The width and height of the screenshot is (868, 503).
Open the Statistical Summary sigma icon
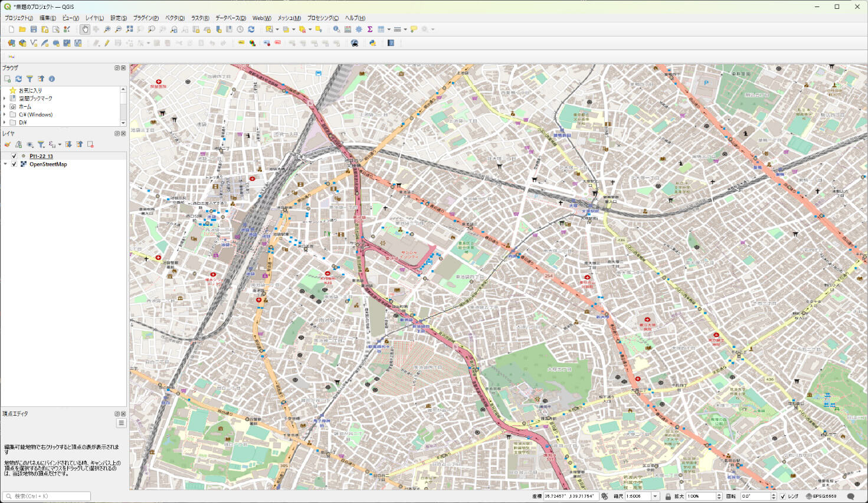(x=370, y=29)
